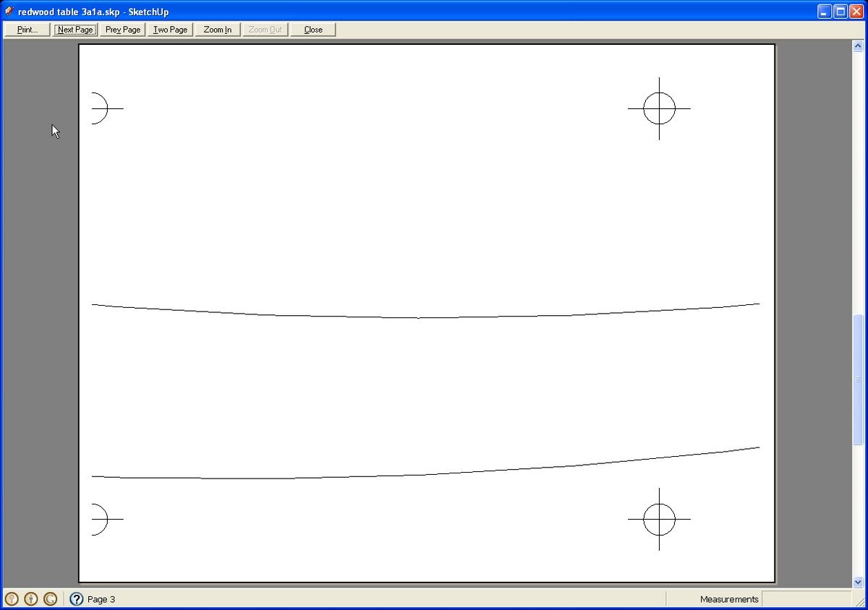Viewport: 868px width, 610px height.
Task: Open the help question mark icon
Action: (x=77, y=599)
